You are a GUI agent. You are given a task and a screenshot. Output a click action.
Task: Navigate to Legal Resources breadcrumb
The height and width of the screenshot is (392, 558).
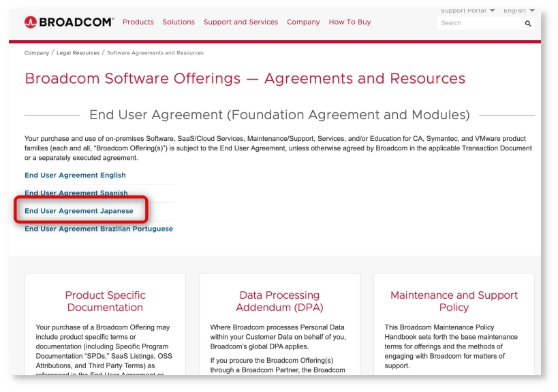pos(77,53)
